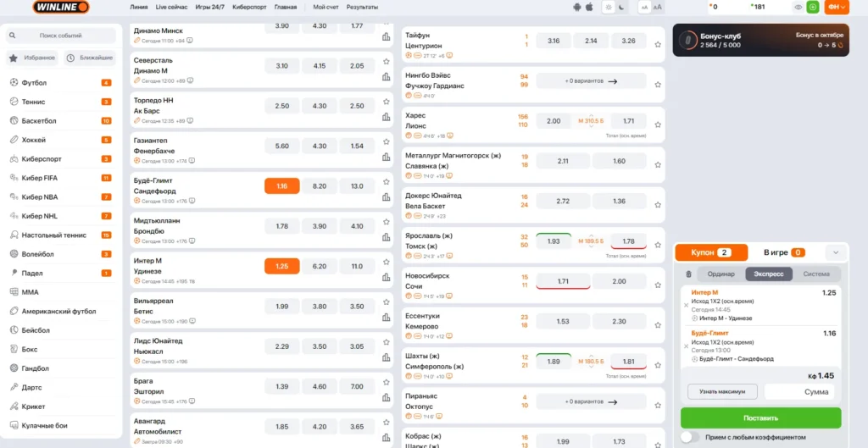Viewport: 868px width, 448px height.
Task: Switch to the Купон tab
Action: [x=711, y=252]
